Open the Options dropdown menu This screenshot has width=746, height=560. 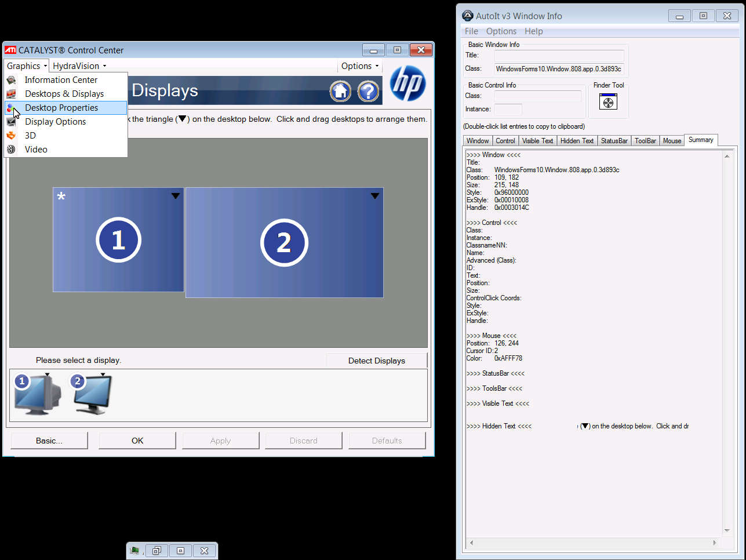pos(359,66)
